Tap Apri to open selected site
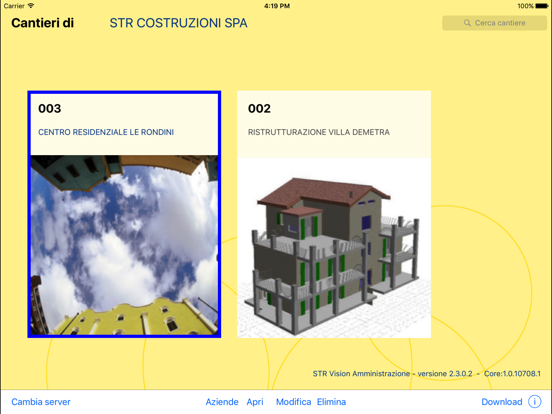This screenshot has width=552, height=414. pos(255,402)
